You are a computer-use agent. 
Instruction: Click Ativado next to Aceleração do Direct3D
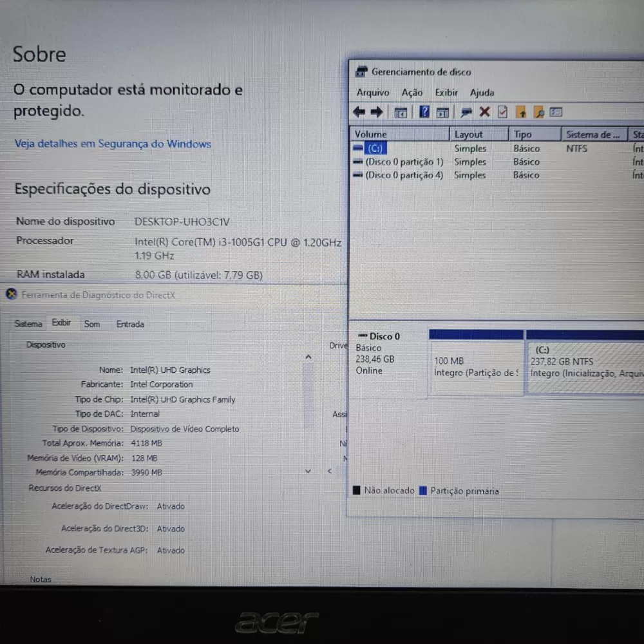coord(171,529)
